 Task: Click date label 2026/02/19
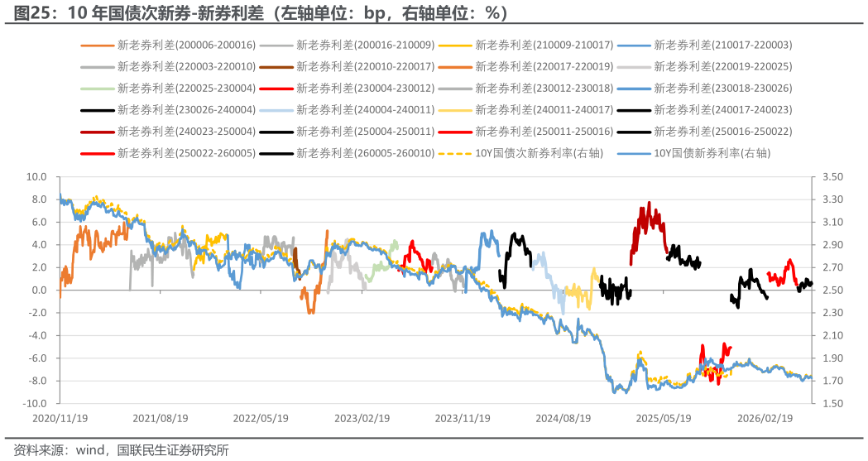tap(765, 419)
